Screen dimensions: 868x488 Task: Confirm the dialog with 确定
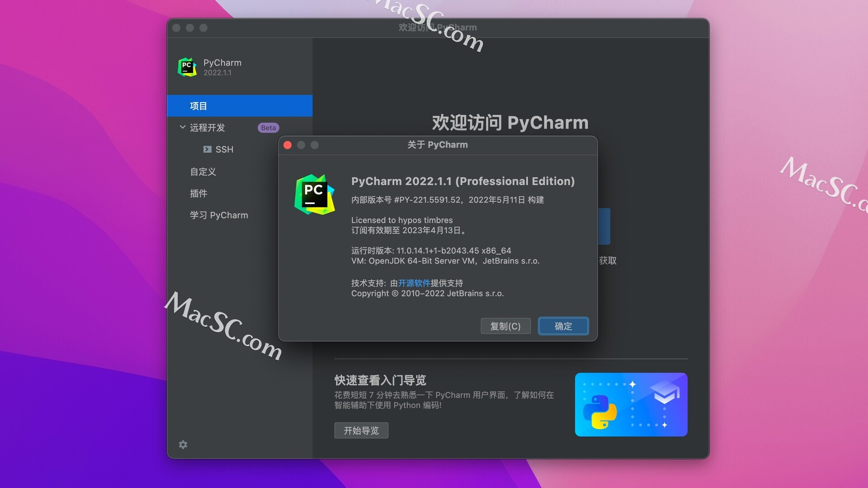coord(563,326)
